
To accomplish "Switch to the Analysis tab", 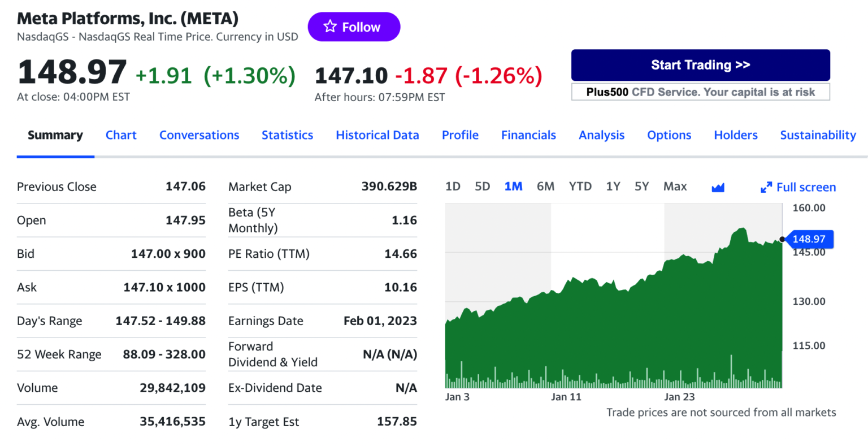I will pos(601,135).
